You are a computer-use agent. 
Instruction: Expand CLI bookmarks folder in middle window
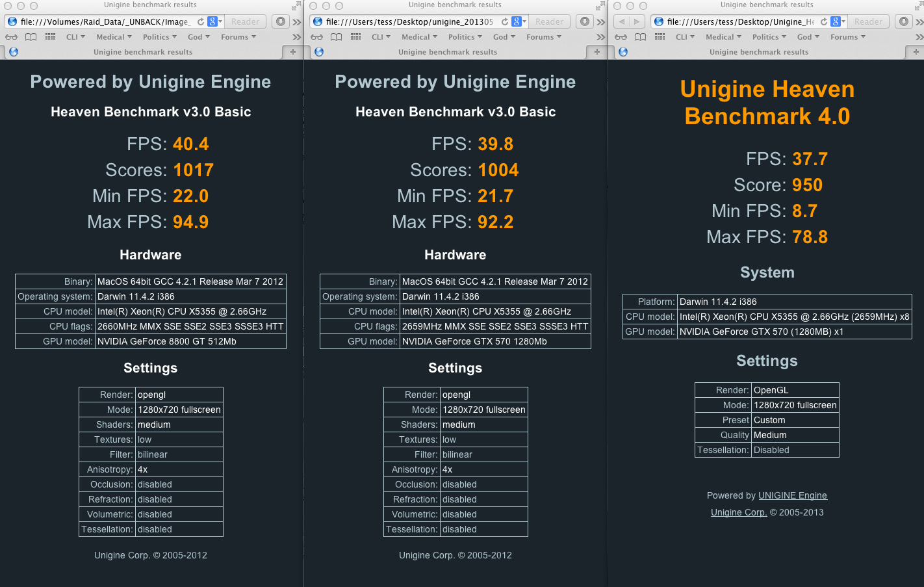(381, 37)
